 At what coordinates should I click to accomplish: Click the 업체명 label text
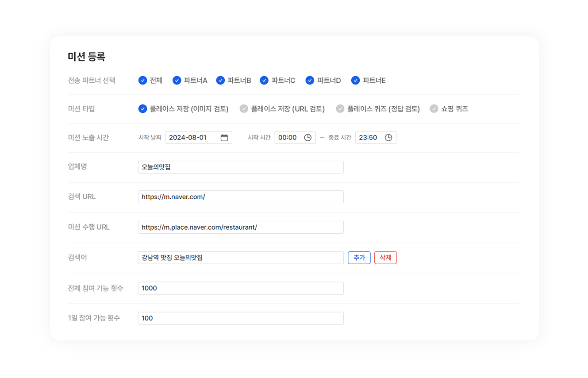click(77, 166)
